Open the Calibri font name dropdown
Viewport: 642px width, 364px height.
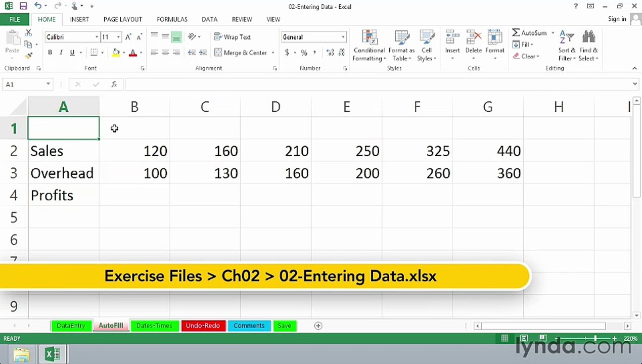(x=97, y=37)
